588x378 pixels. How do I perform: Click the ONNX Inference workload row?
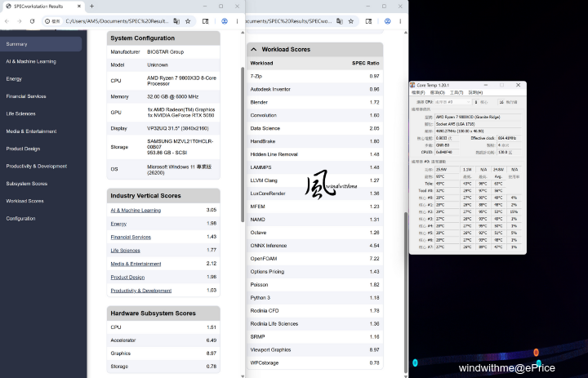[314, 246]
